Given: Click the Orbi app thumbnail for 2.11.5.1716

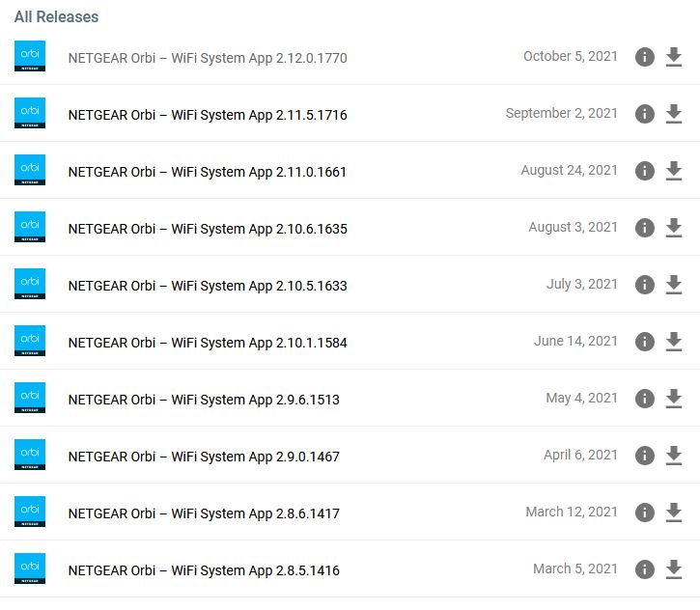Looking at the screenshot, I should point(30,113).
